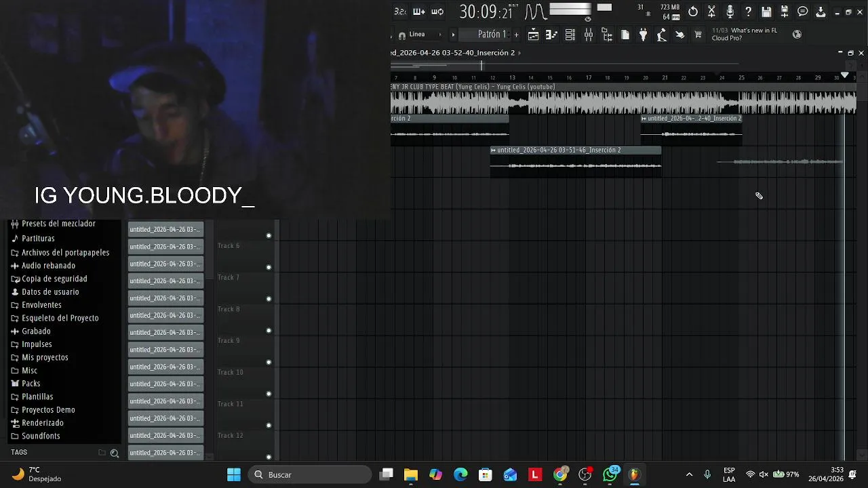Open the plugin picker plug icon
The height and width of the screenshot is (488, 868).
[643, 35]
